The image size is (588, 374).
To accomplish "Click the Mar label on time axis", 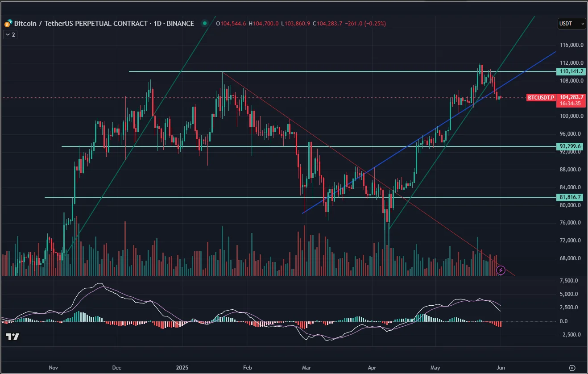I will click(x=306, y=368).
